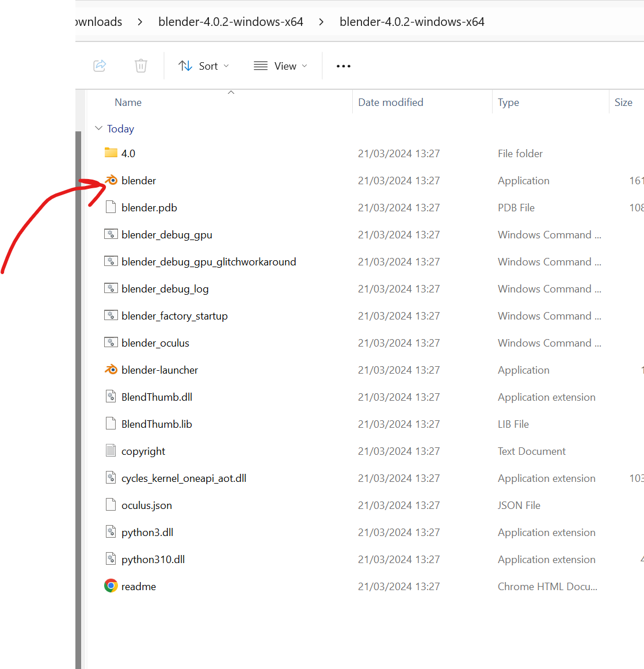Click the JSON File type cell
644x669 pixels.
coord(519,505)
